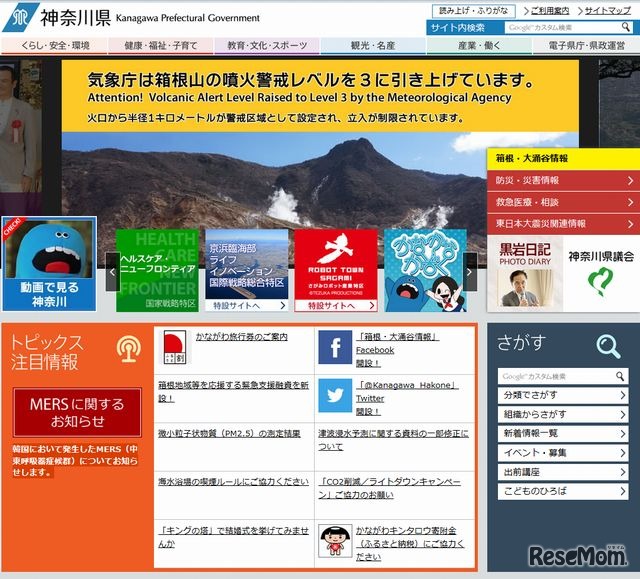The width and height of the screenshot is (640, 579).
Task: Show next carousel banners with right arrow
Action: pyautogui.click(x=470, y=272)
